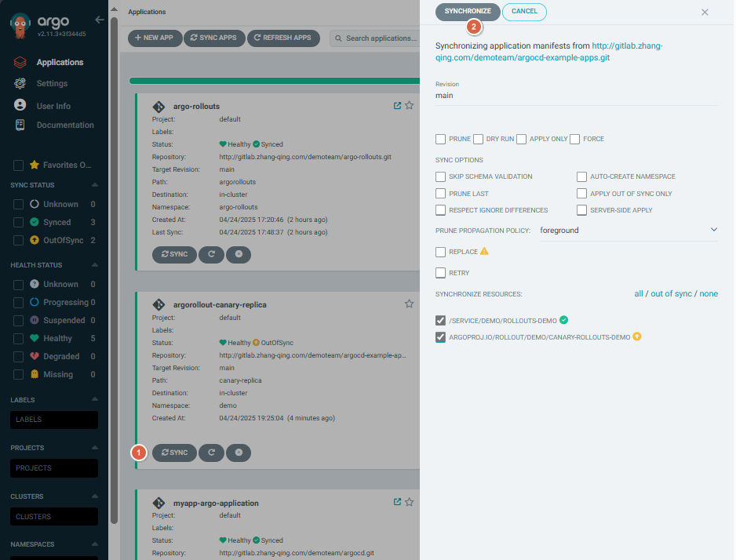Viewport: 736px width, 560px height.
Task: Open argo-rollouts external link icon
Action: click(397, 106)
